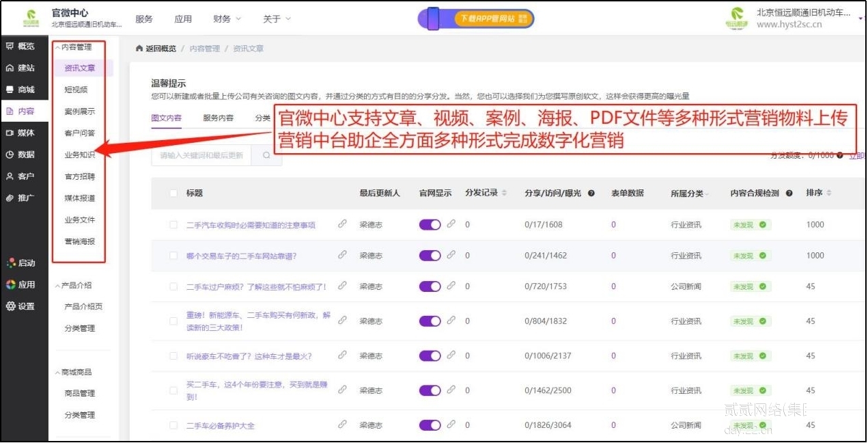Viewport: 868px width, 443px height.
Task: Click the 概览 sidebar icon
Action: pos(10,46)
